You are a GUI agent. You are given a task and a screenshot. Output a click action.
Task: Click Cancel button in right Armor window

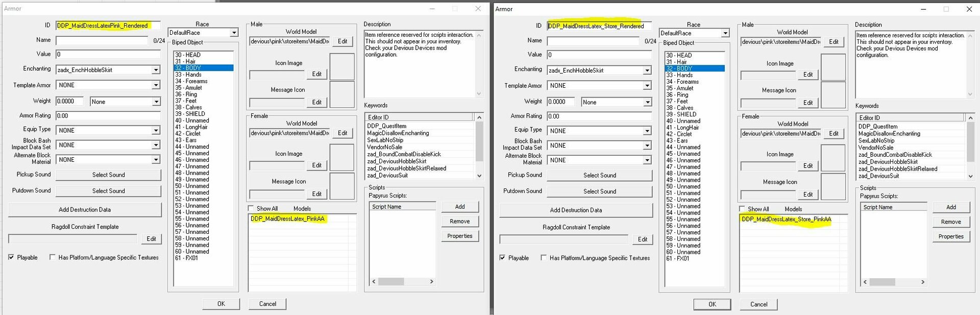pyautogui.click(x=758, y=304)
